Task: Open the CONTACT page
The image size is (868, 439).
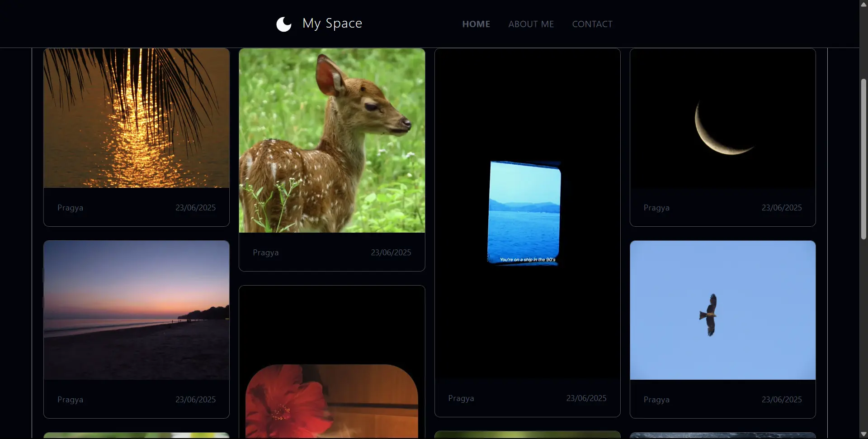Action: [x=592, y=24]
